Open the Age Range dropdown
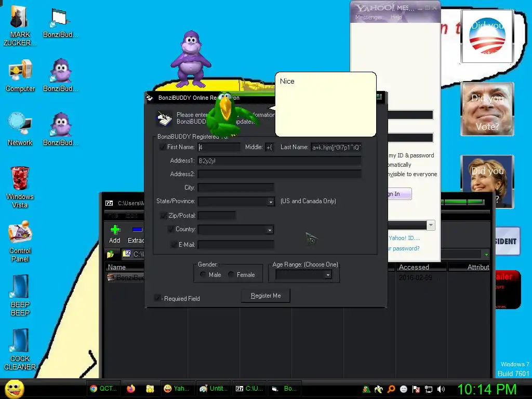The height and width of the screenshot is (399, 532). coord(328,275)
